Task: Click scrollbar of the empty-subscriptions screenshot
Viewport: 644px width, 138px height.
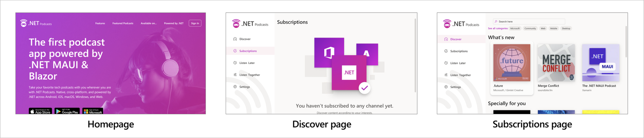Action: (415, 55)
